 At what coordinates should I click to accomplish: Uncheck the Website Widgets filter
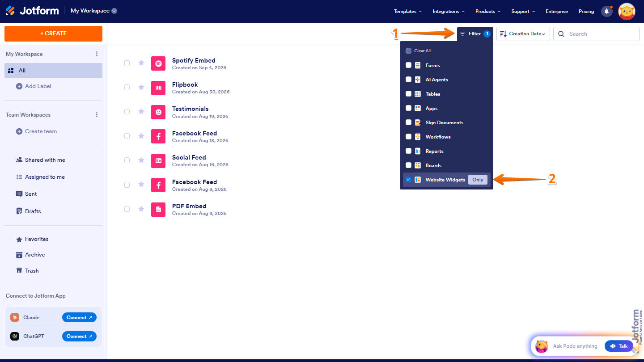(x=408, y=180)
